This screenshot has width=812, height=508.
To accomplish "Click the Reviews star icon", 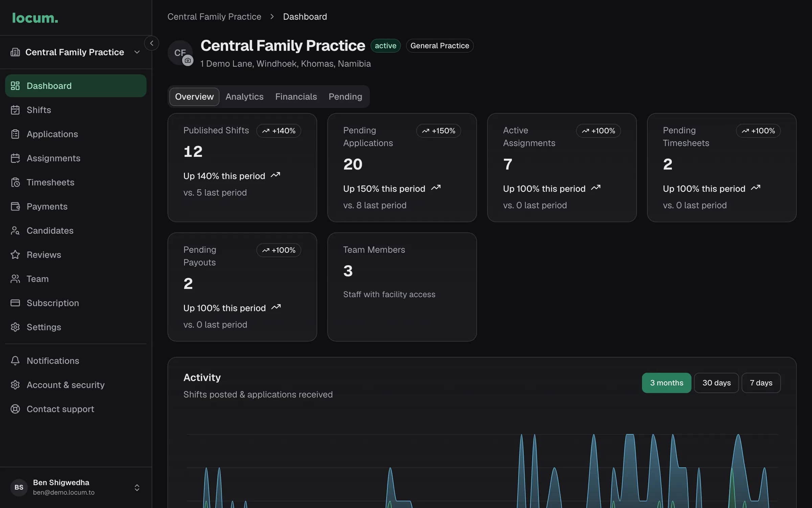I will pos(15,255).
